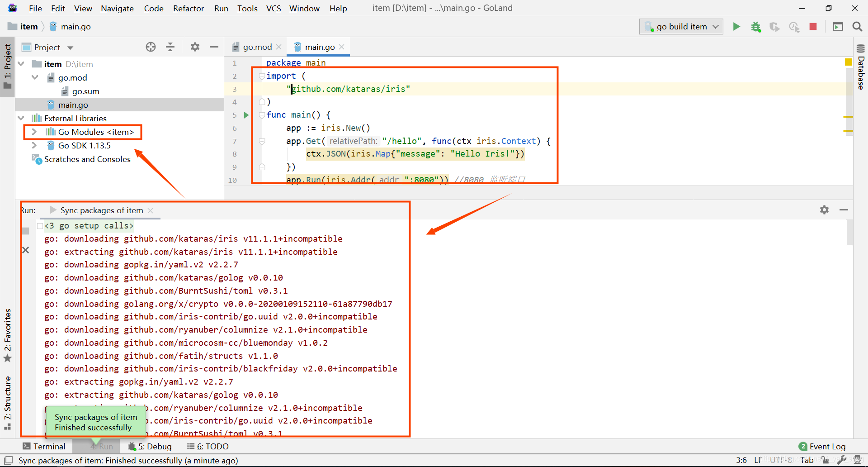Select the main.go editor tab

pyautogui.click(x=320, y=47)
